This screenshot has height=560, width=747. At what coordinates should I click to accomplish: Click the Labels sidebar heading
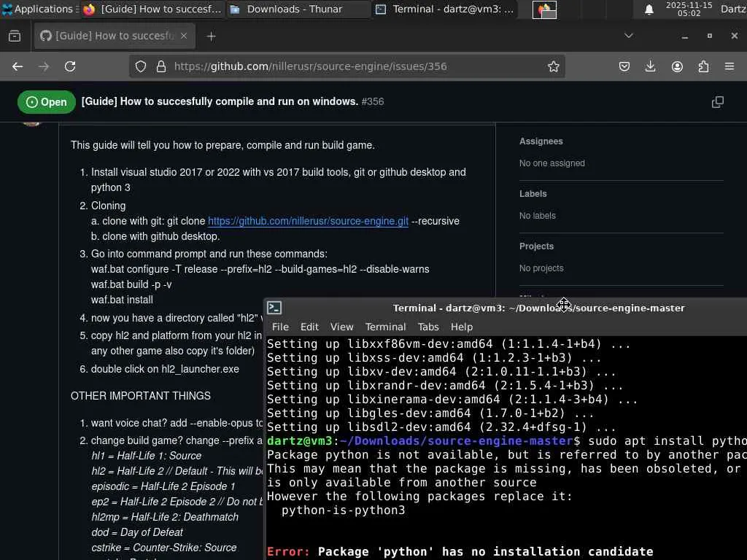point(533,194)
